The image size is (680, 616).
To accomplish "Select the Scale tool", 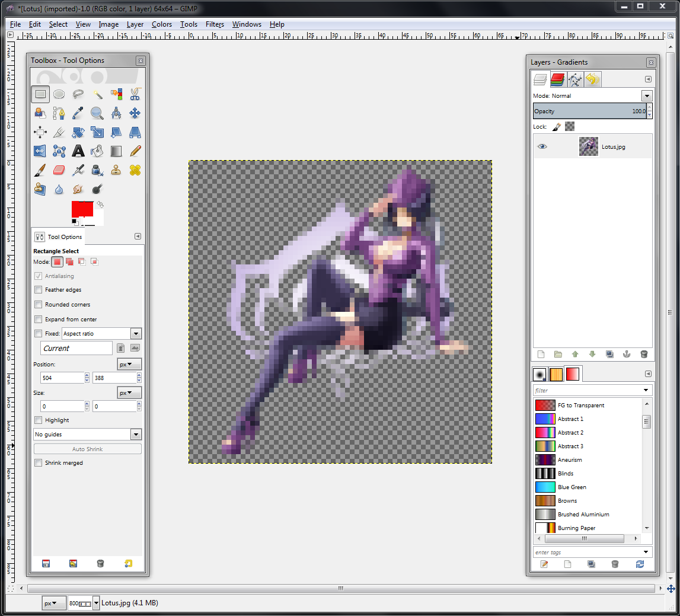I will (x=97, y=132).
